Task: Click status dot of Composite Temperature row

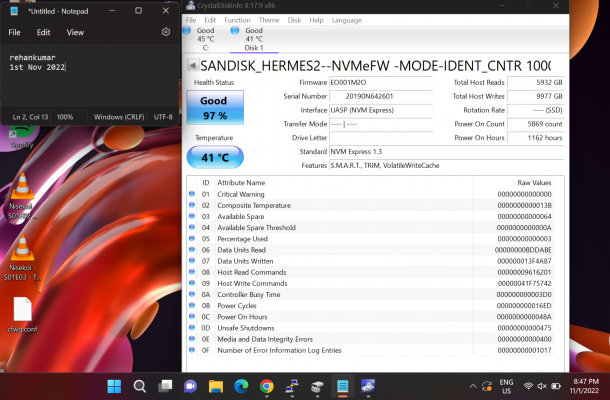Action: [192, 205]
